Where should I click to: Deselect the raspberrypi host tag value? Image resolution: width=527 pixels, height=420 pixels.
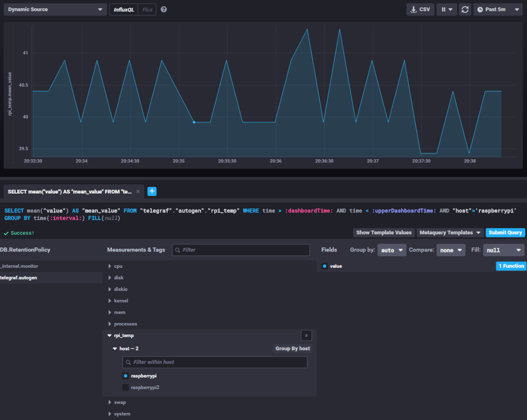pos(126,376)
